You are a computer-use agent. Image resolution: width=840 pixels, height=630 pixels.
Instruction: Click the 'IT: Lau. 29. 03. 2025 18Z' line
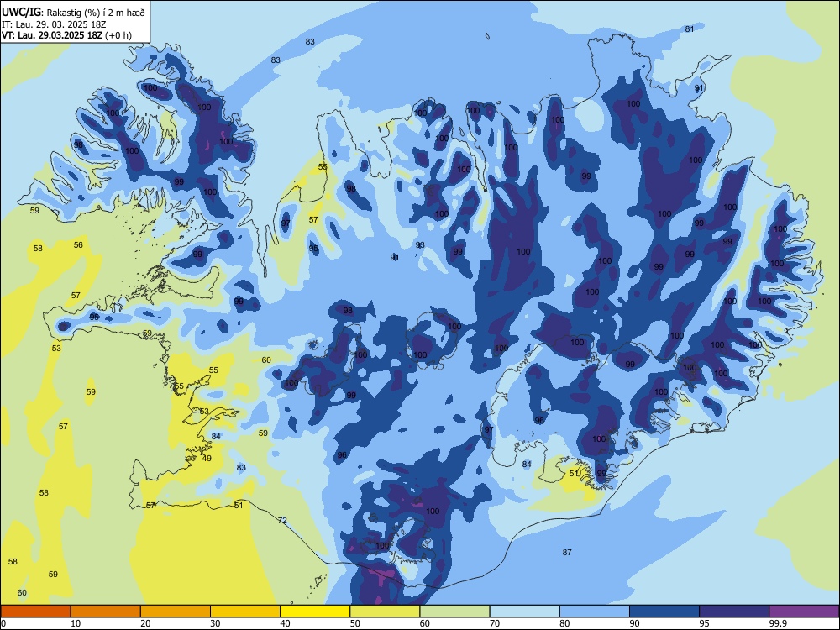[x=54, y=24]
